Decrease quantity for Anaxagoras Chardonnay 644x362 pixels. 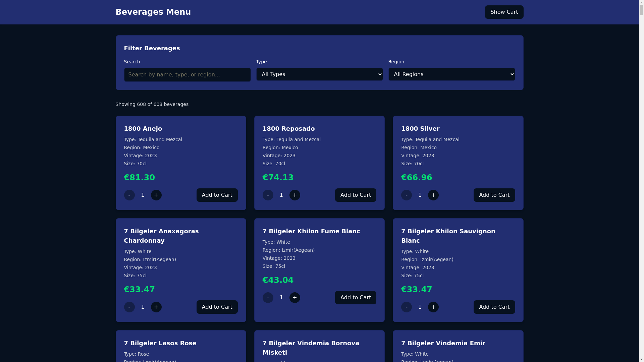[129, 307]
